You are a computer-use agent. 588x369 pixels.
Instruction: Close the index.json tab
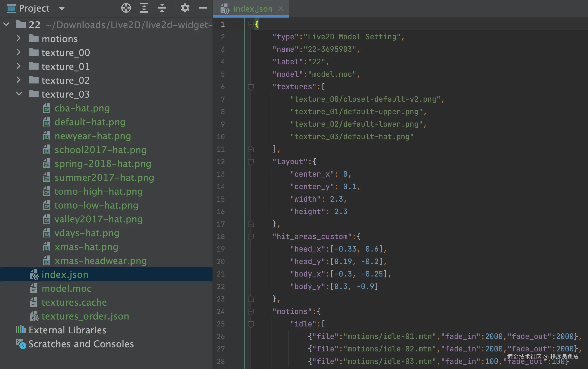tap(281, 9)
